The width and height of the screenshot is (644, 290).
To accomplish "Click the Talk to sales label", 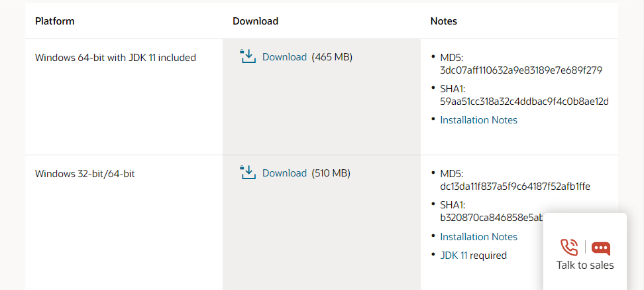I will pyautogui.click(x=585, y=265).
